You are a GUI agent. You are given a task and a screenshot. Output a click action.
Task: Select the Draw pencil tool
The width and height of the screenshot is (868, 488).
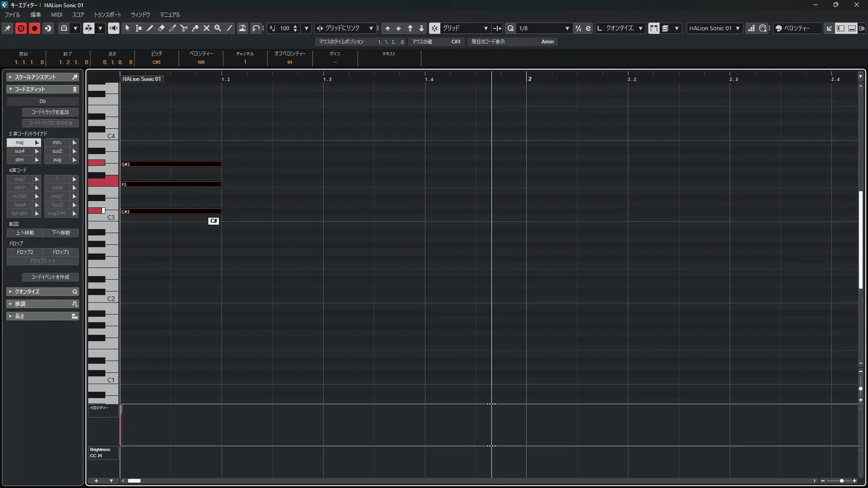point(150,28)
